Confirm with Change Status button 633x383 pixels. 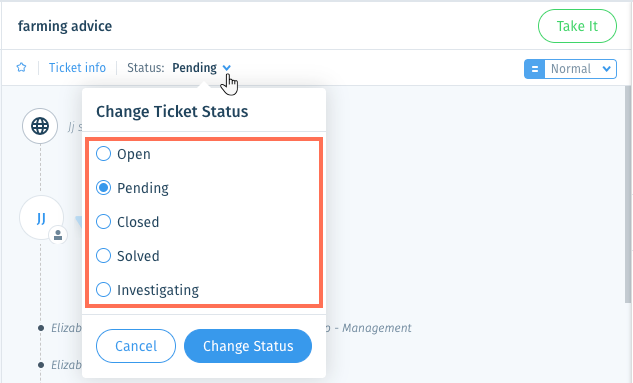point(248,346)
